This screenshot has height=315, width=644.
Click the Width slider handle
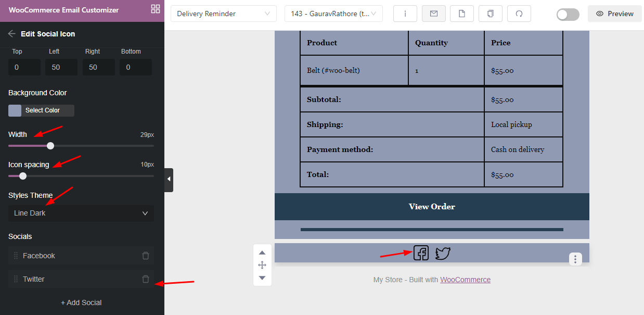click(50, 146)
